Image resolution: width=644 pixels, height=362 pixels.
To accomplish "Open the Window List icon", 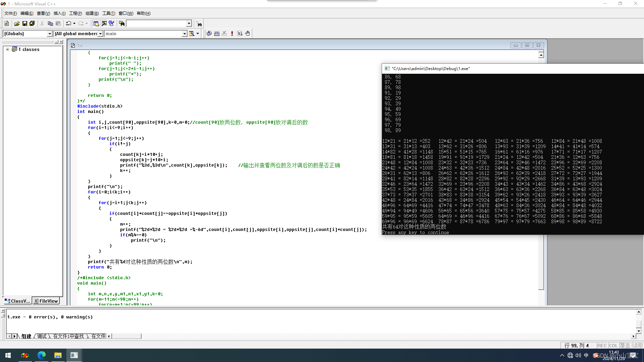I will coord(111,23).
